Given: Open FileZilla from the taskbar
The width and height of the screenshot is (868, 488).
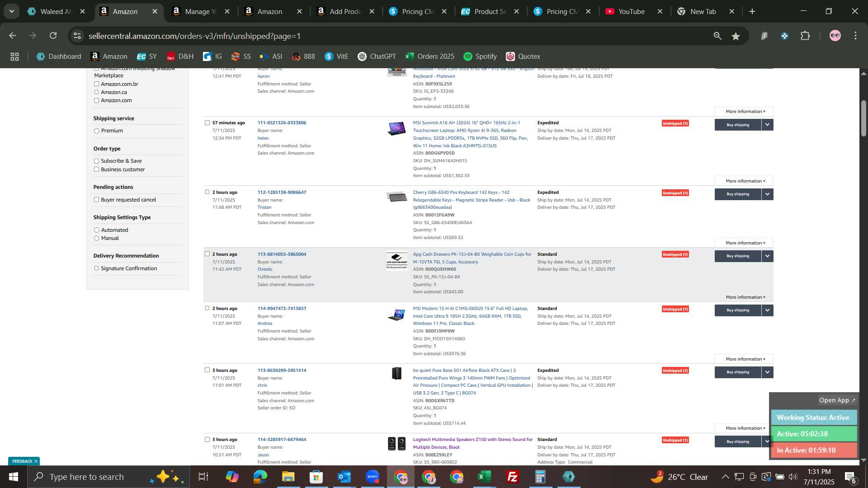Looking at the screenshot, I should pyautogui.click(x=512, y=477).
